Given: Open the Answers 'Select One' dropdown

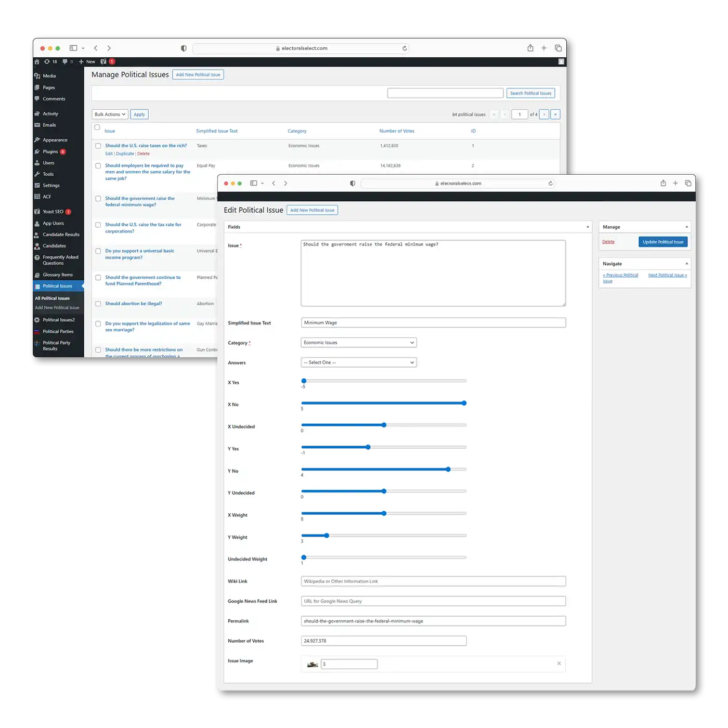Looking at the screenshot, I should click(359, 362).
